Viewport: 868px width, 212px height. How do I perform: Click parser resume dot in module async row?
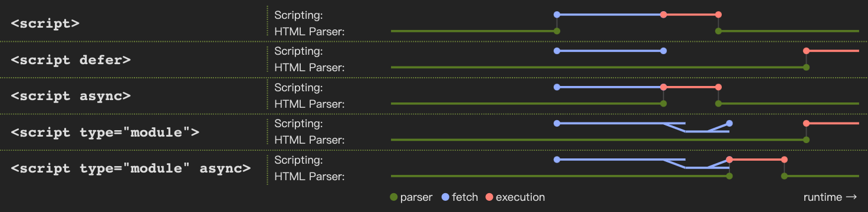coord(784,175)
